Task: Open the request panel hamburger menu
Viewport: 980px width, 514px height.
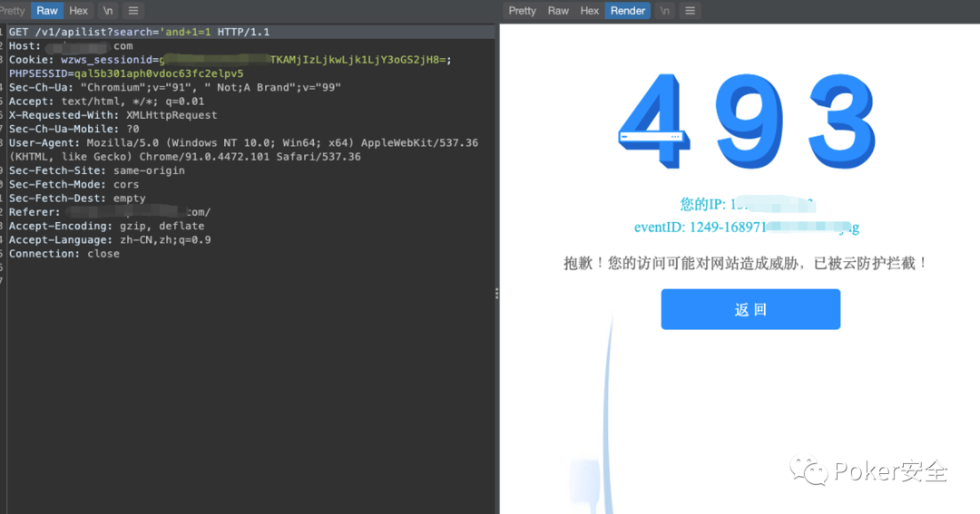Action: pos(133,11)
